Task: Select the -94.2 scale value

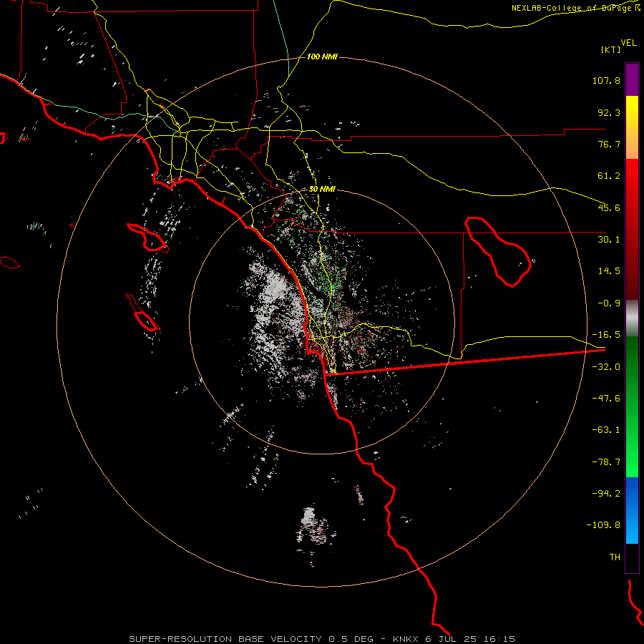Action: click(x=606, y=494)
